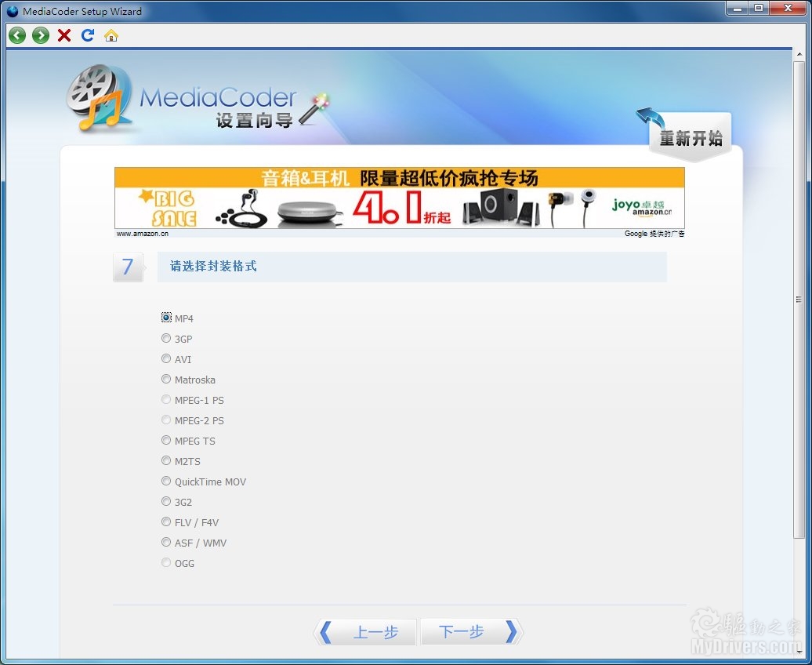This screenshot has width=812, height=665.
Task: Go to the home page icon
Action: pos(111,35)
